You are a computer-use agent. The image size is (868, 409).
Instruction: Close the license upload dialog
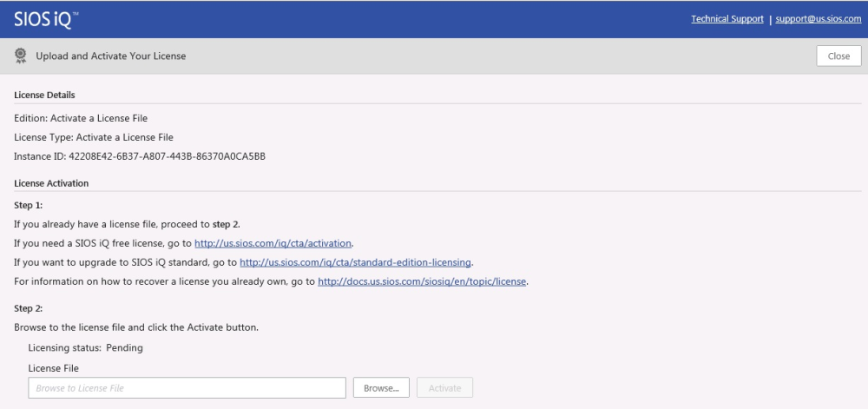(x=838, y=56)
